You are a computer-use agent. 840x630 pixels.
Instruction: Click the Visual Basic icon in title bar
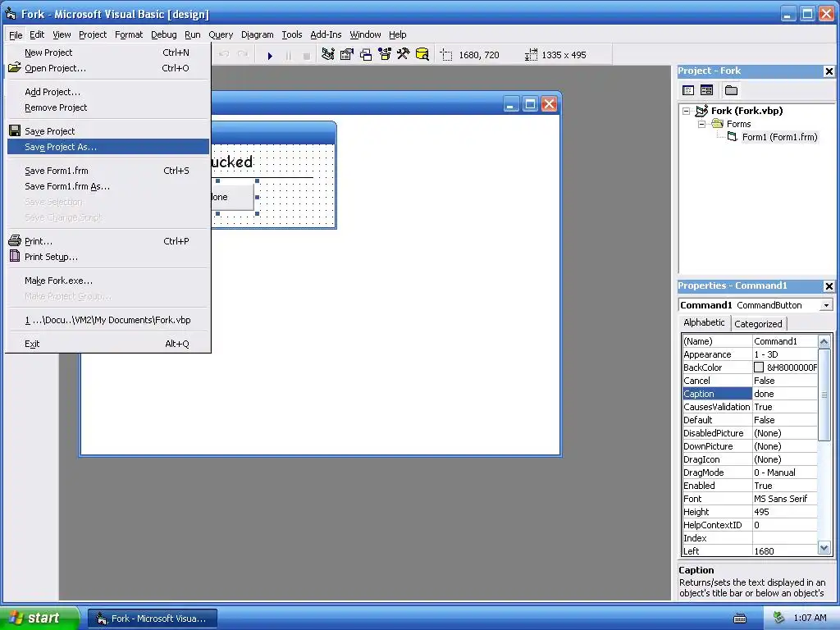click(x=10, y=14)
